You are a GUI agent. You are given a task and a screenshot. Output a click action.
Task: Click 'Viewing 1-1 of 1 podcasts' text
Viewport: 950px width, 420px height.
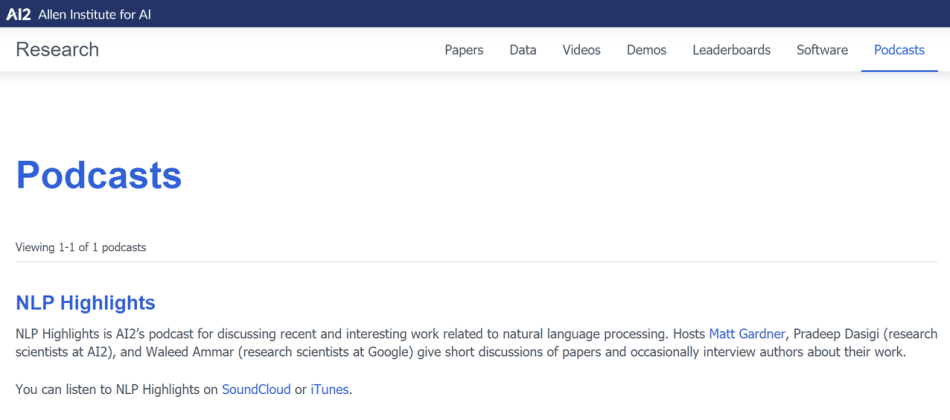(x=81, y=247)
